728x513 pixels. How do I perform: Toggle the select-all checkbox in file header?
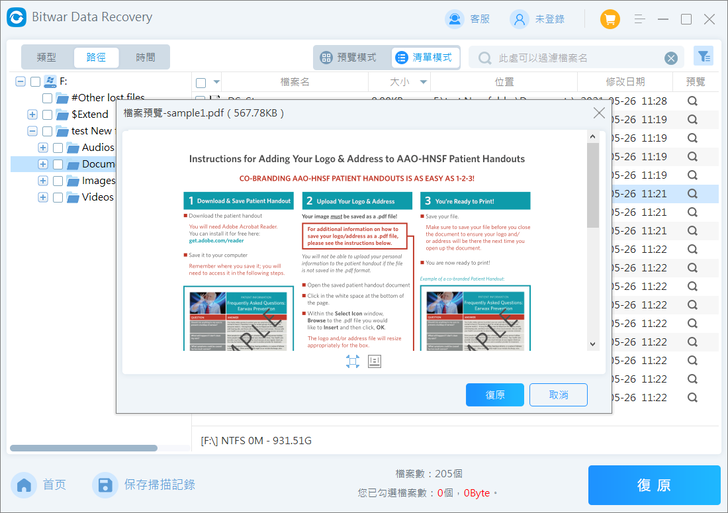tap(201, 83)
